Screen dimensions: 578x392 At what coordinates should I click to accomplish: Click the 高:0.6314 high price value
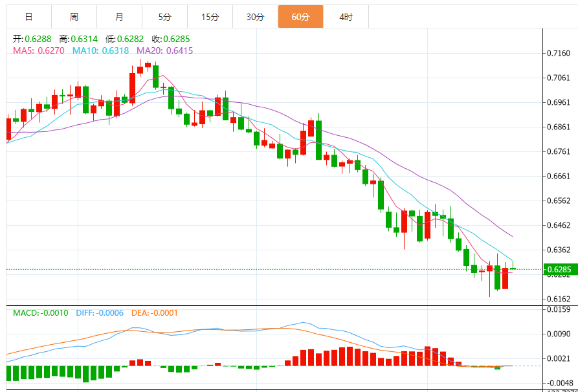coord(78,39)
